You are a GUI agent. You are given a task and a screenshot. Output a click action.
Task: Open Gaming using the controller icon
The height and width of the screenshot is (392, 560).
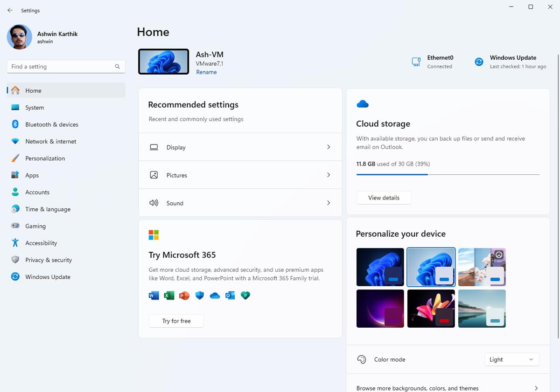click(x=14, y=226)
